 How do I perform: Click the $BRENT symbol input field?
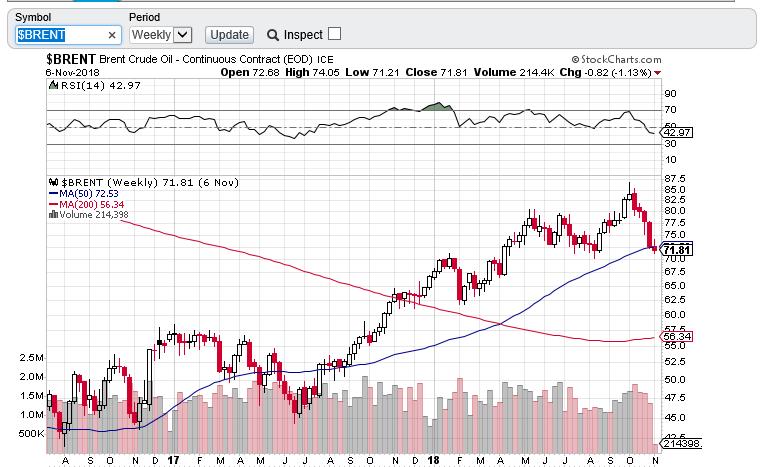click(68, 35)
